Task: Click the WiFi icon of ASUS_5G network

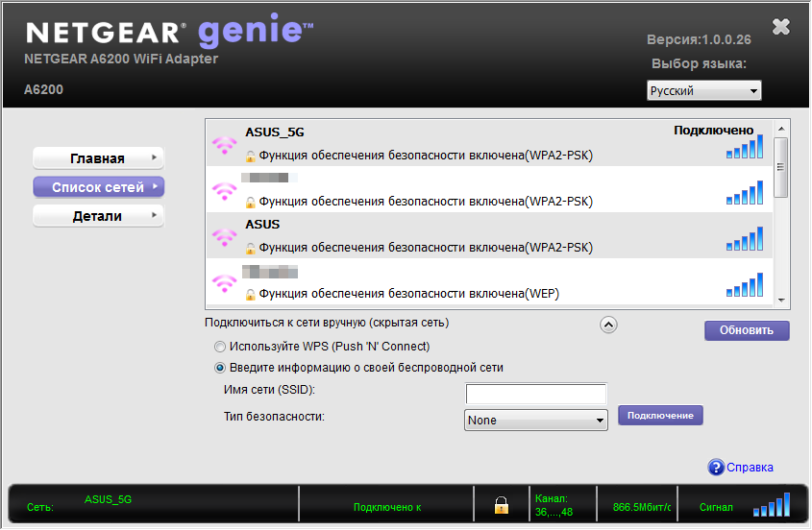Action: tap(224, 145)
